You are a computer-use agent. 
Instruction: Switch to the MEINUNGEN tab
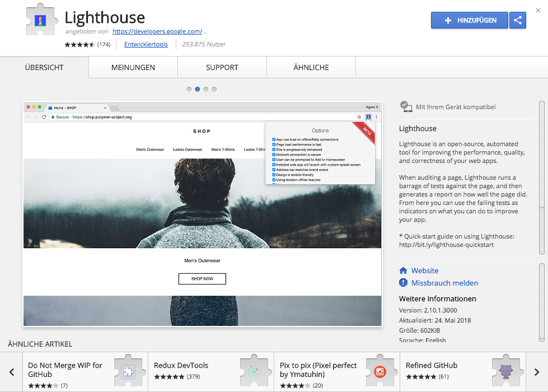point(133,68)
